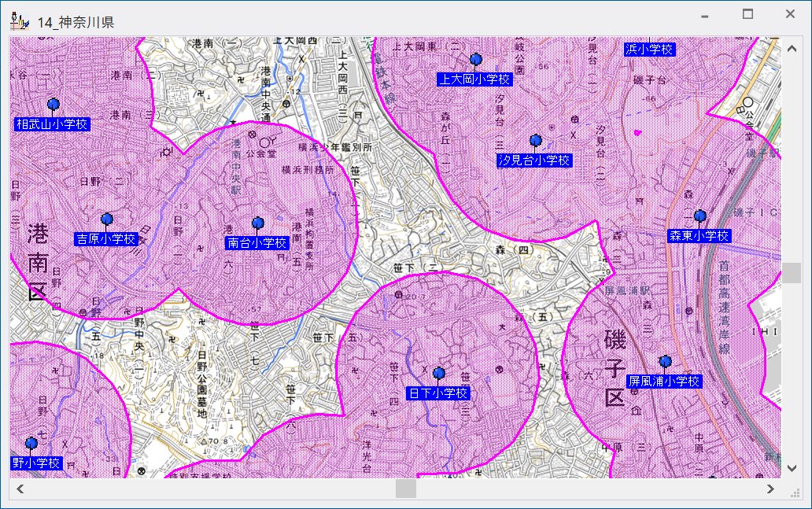
Task: Select the 森東小学校 label
Action: pyautogui.click(x=699, y=236)
